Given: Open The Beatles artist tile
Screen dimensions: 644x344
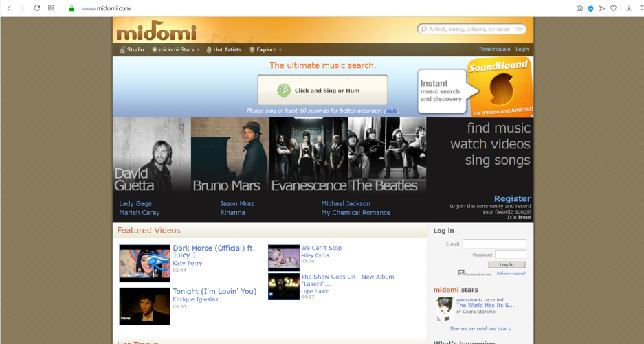Looking at the screenshot, I should coord(387,155).
